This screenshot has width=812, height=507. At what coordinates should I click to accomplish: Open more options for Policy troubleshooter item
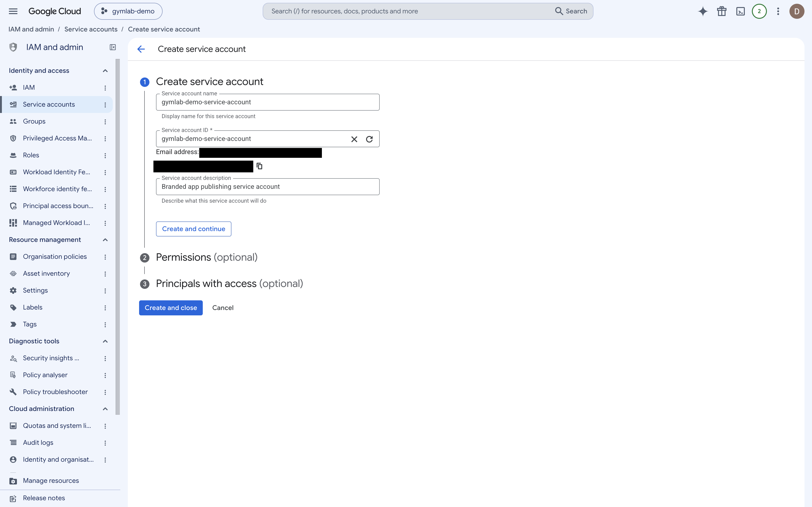[105, 392]
